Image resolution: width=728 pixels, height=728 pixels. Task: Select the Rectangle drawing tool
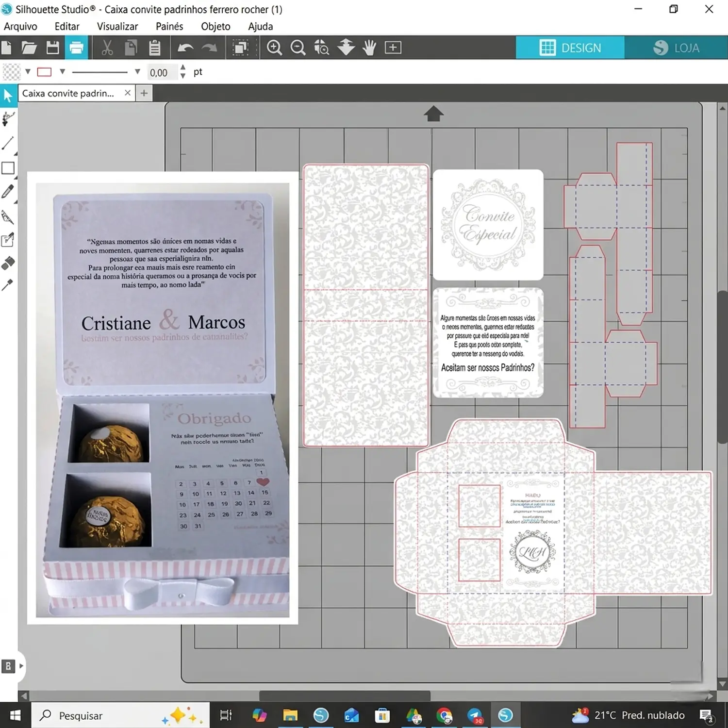[x=8, y=168]
